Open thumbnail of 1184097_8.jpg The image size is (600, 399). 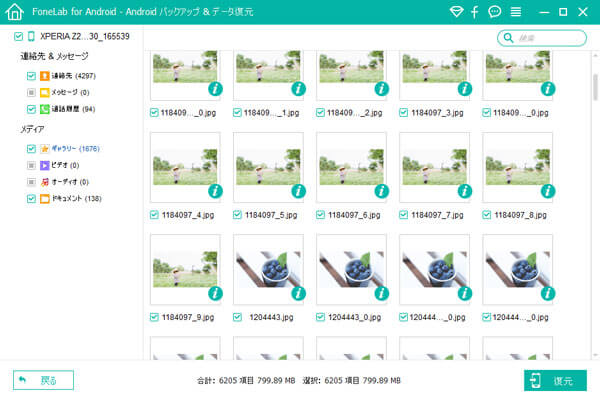(517, 167)
